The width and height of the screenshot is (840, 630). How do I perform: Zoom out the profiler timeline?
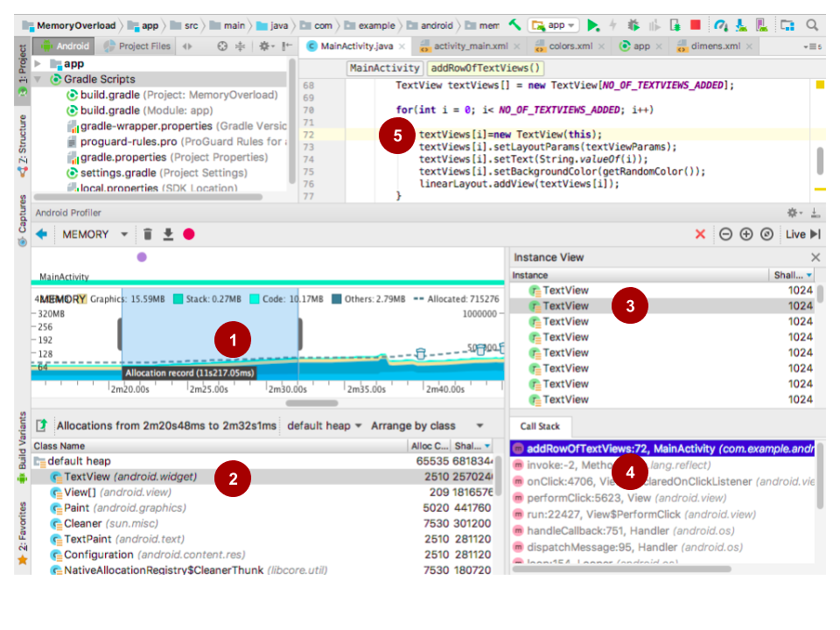tap(726, 234)
